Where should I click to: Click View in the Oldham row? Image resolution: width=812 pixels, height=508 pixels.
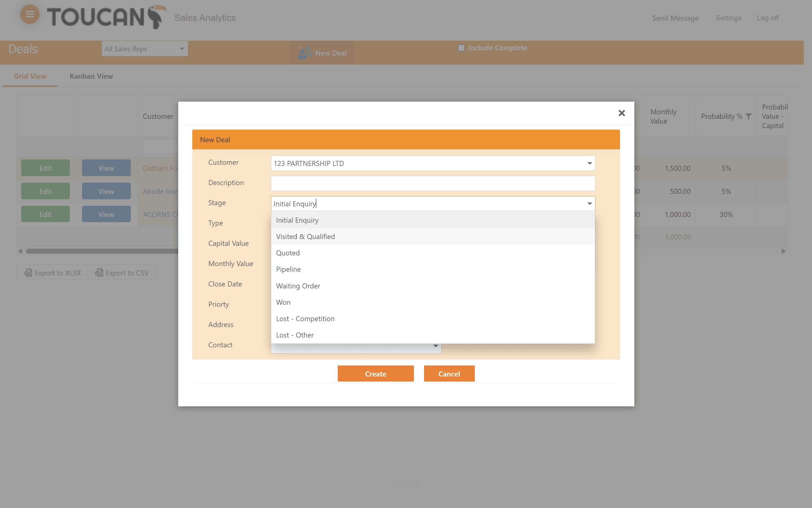point(106,168)
